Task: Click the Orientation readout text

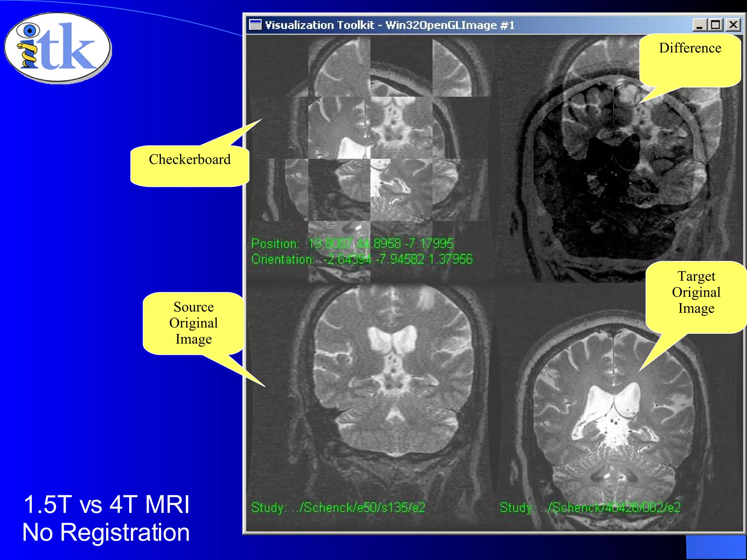Action: [361, 259]
